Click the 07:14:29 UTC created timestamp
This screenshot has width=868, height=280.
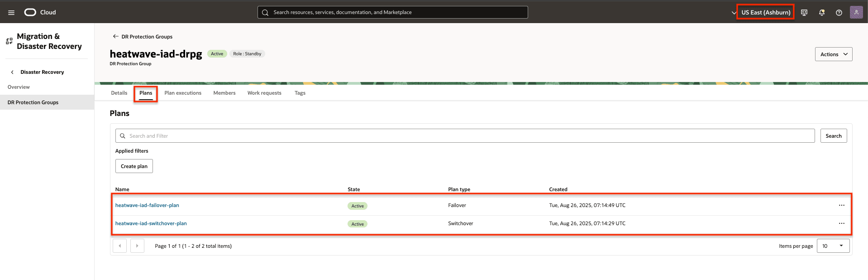click(587, 223)
